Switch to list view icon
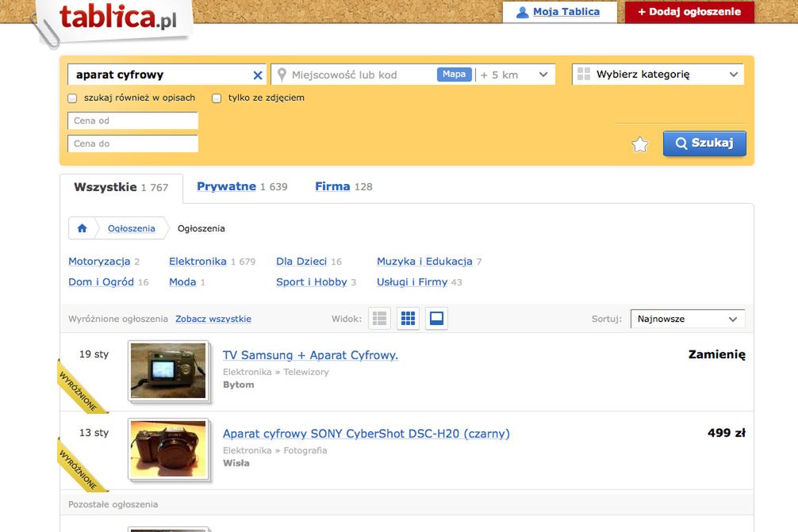 click(x=380, y=319)
